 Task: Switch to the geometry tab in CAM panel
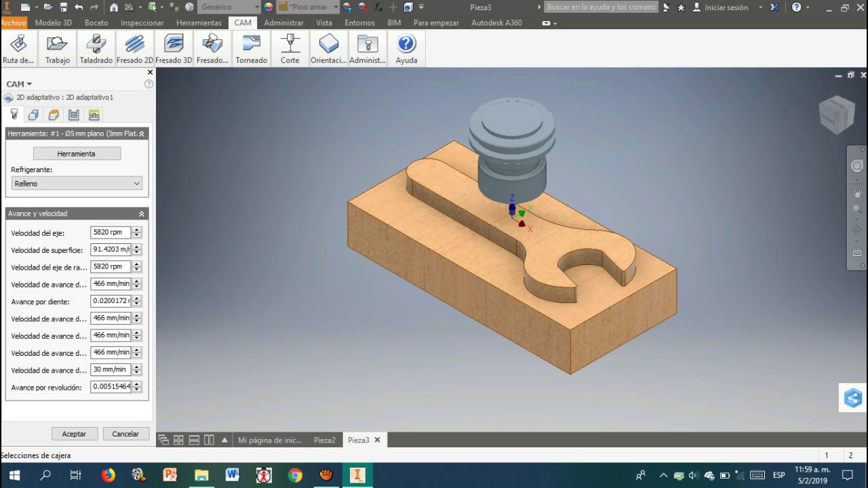pyautogui.click(x=33, y=115)
